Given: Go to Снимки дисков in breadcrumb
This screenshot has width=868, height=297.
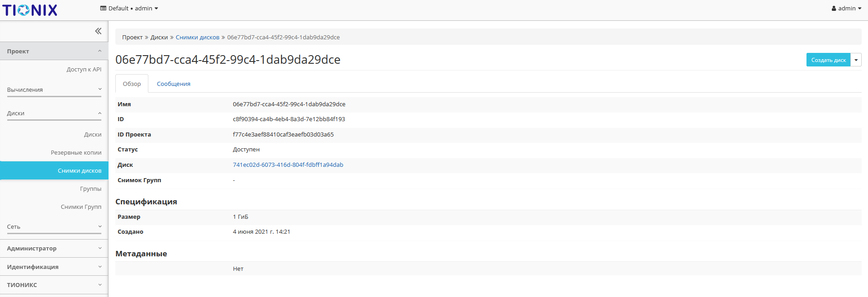Looking at the screenshot, I should coord(197,38).
